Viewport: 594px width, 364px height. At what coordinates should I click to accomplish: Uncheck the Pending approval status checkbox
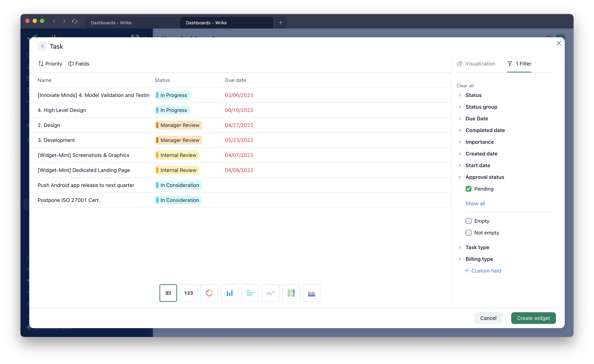[468, 189]
